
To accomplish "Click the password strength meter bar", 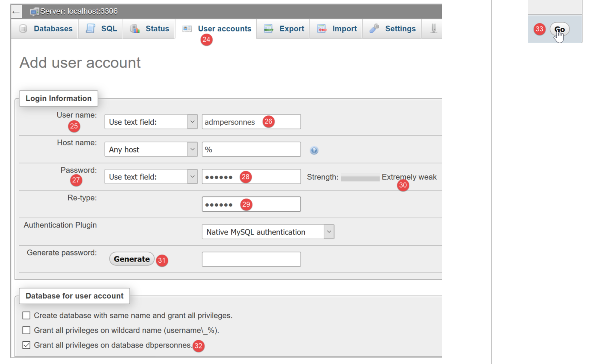I will point(360,178).
